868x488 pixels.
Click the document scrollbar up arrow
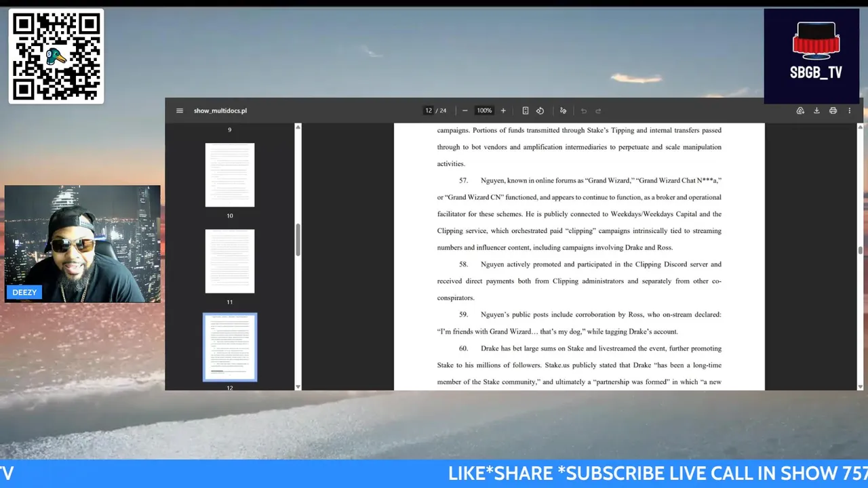pyautogui.click(x=861, y=126)
